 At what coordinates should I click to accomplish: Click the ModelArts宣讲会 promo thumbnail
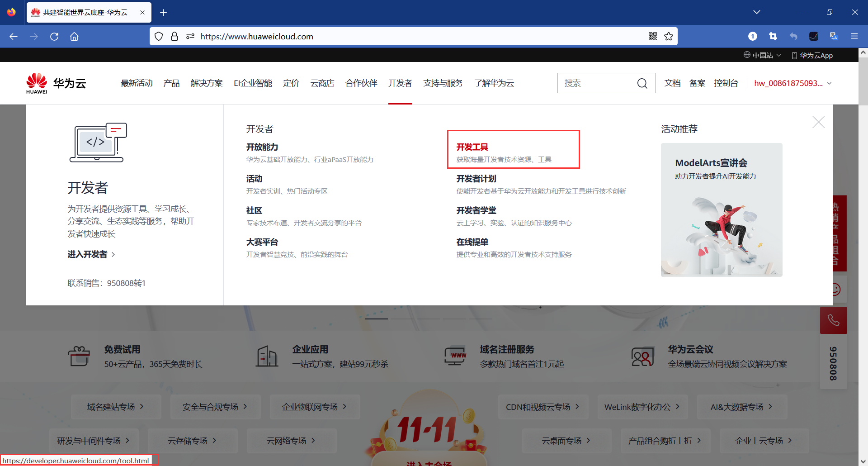point(721,209)
